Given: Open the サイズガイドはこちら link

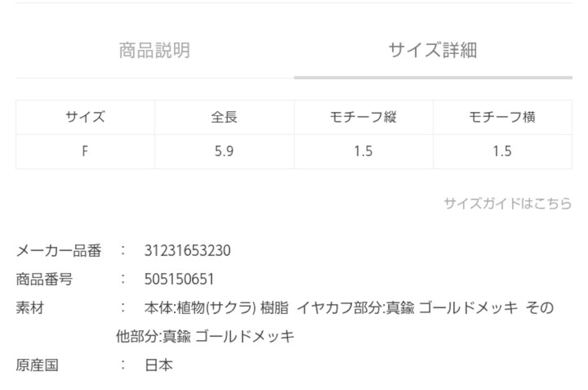Looking at the screenshot, I should pos(508,203).
